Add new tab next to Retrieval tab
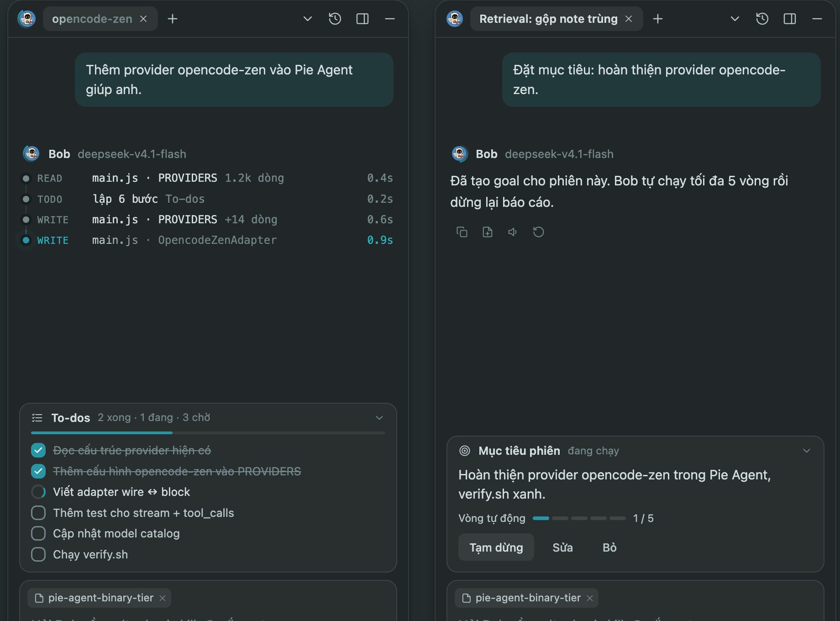The image size is (840, 621). coord(658,19)
